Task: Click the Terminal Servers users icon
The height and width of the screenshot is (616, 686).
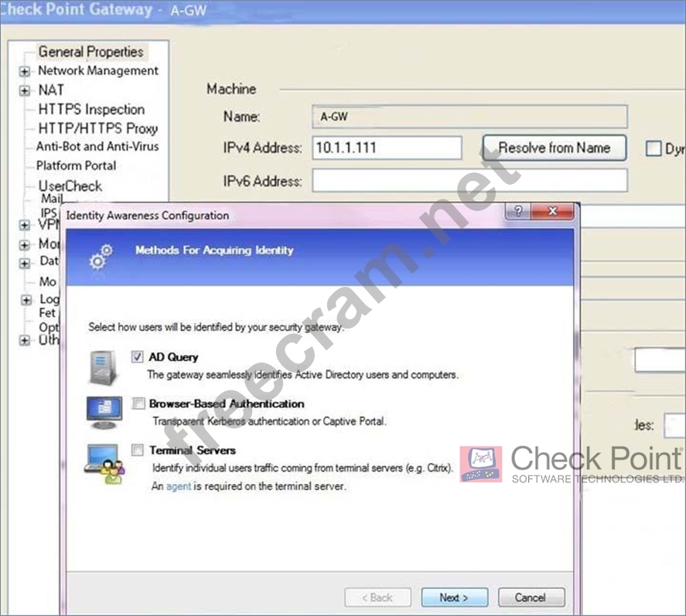Action: (104, 464)
